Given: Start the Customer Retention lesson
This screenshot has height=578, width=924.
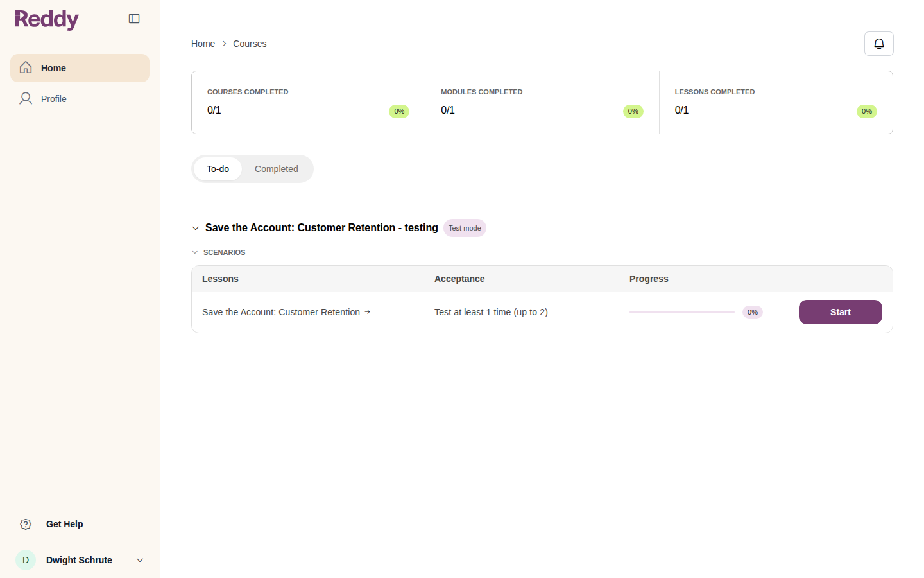Looking at the screenshot, I should click(841, 312).
